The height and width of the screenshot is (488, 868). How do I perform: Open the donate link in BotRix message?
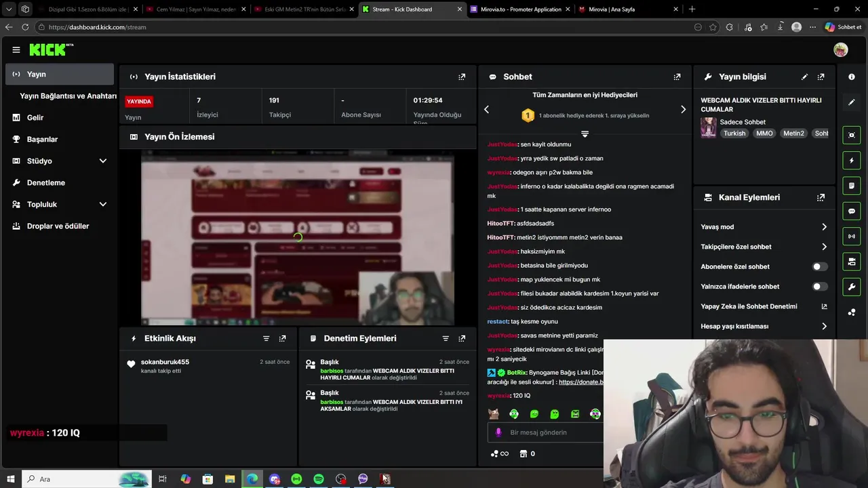[580, 382]
